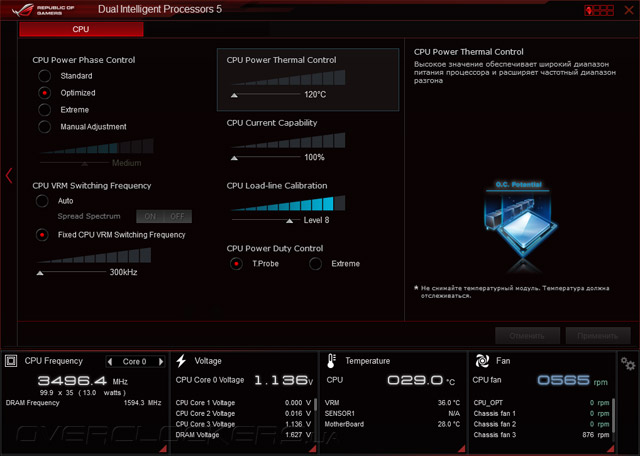This screenshot has width=640, height=456.
Task: Click the left chevron to go back
Action: 9,176
